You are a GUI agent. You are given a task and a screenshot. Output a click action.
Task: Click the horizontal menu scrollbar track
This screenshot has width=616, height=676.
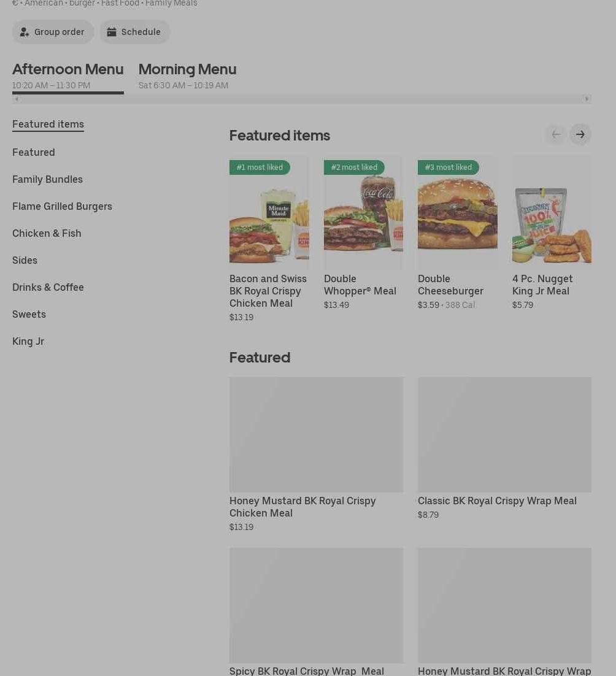[301, 99]
